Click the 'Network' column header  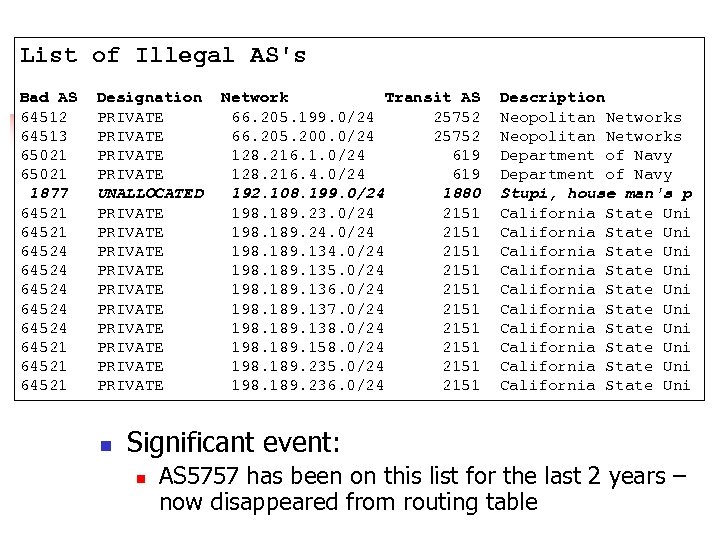point(254,97)
